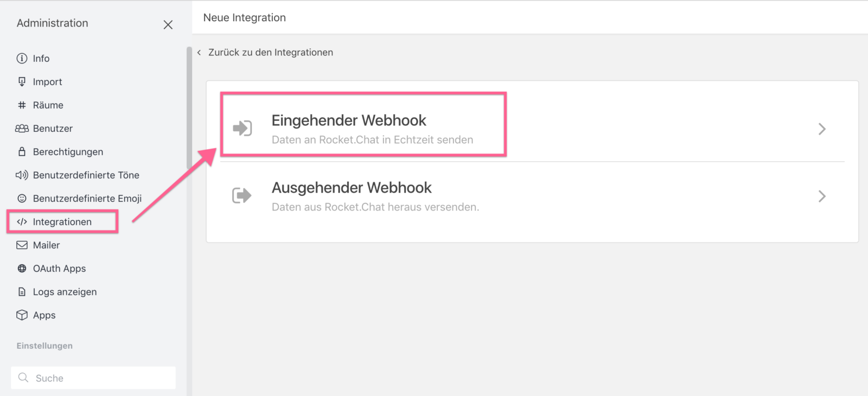
Task: Click the smiley icon for Benutzerdefinierte Emoji
Action: [x=22, y=198]
